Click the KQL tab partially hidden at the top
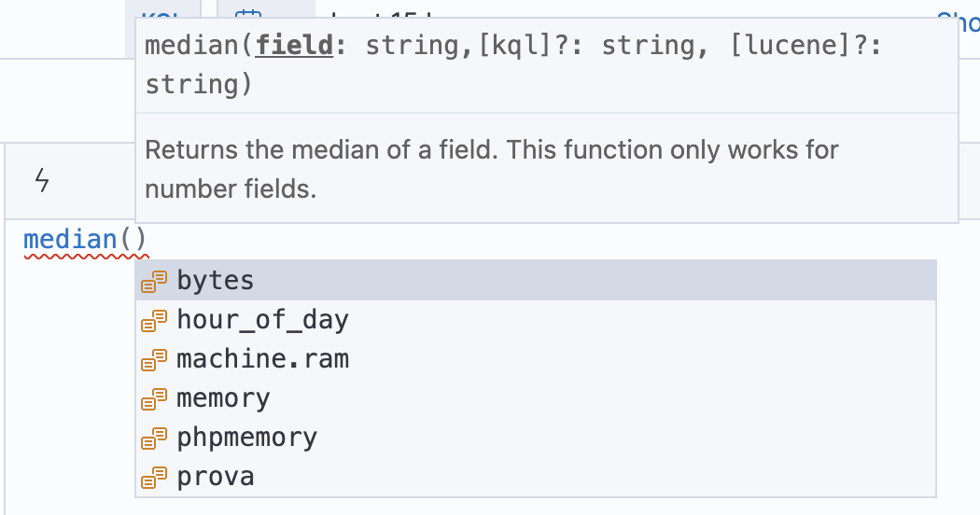980x515 pixels. [163, 9]
